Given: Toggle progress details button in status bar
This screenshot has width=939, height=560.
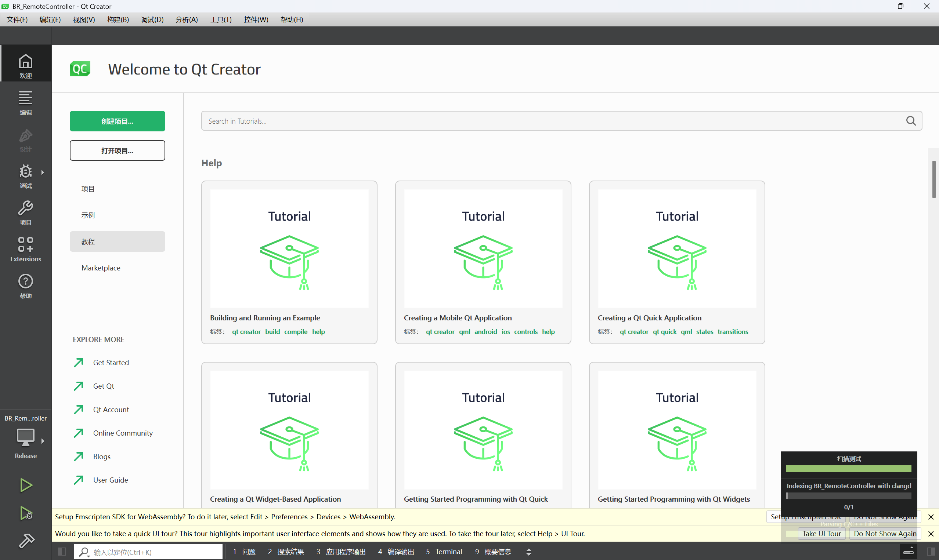Looking at the screenshot, I should tap(909, 552).
